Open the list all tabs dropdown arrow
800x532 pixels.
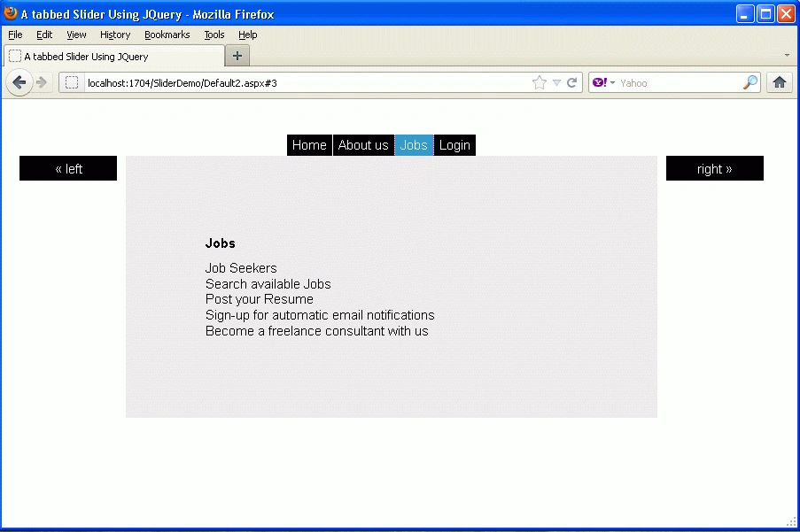(787, 55)
